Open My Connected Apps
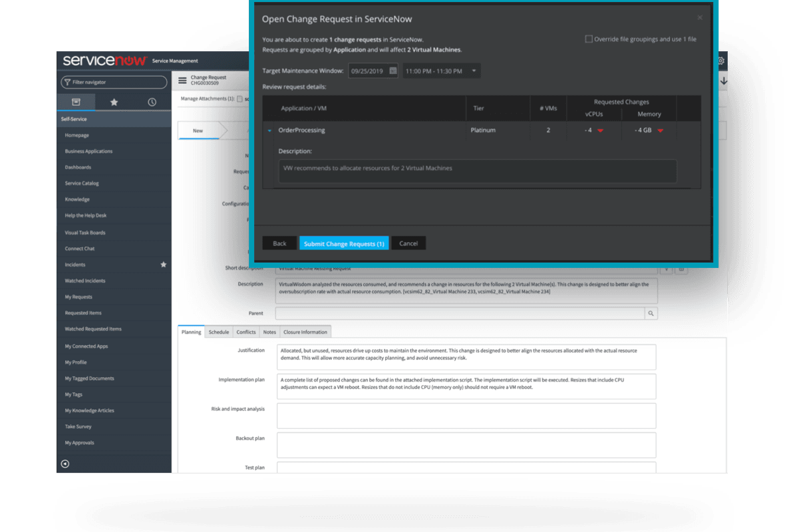The height and width of the screenshot is (532, 785). point(86,346)
